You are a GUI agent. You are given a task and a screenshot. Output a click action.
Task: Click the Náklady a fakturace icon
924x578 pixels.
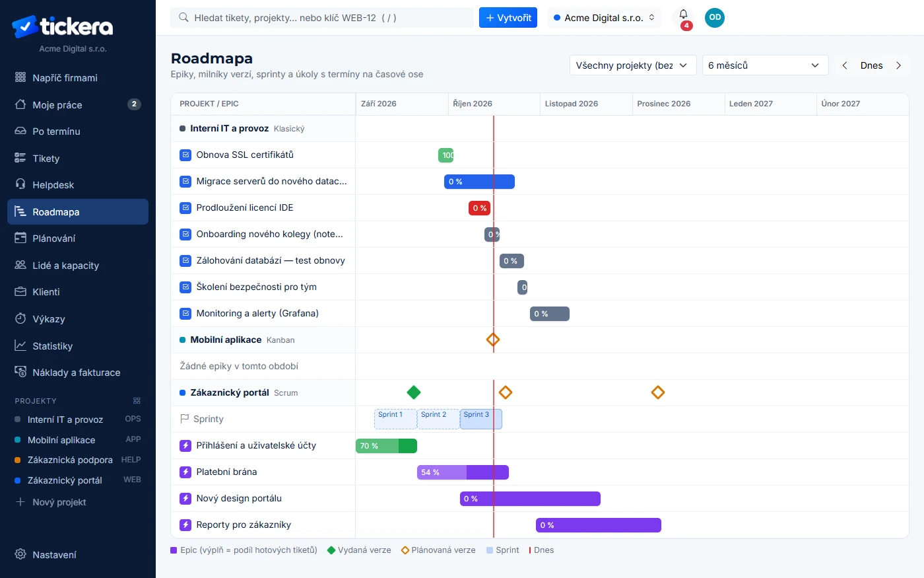click(x=20, y=372)
